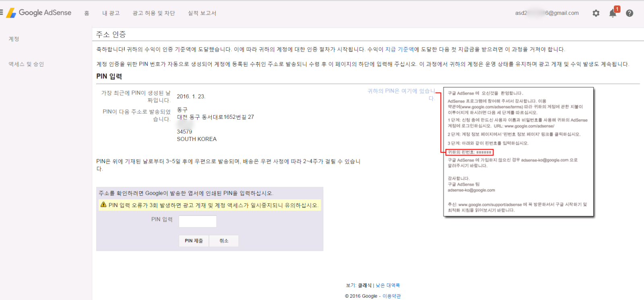Select 계정 in the sidebar

click(x=14, y=39)
